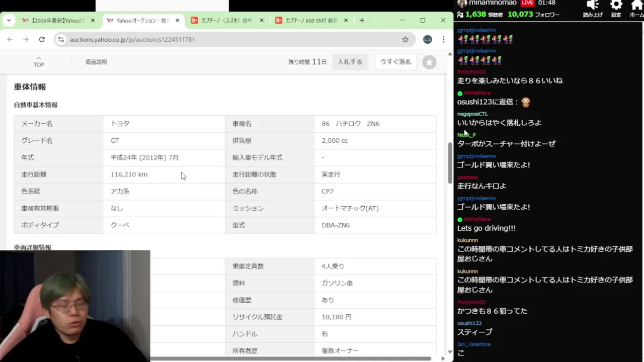This screenshot has height=362, width=644.
Task: Add auction to watchlist star
Action: pos(429,62)
